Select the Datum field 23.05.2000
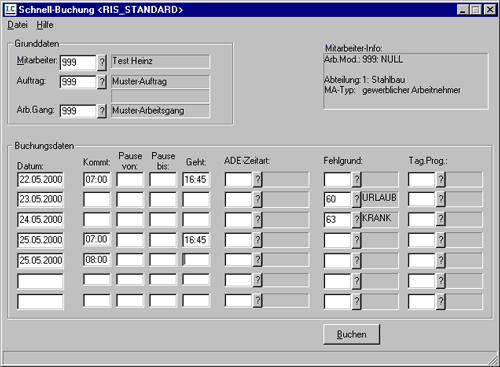This screenshot has height=367, width=500. (40, 199)
